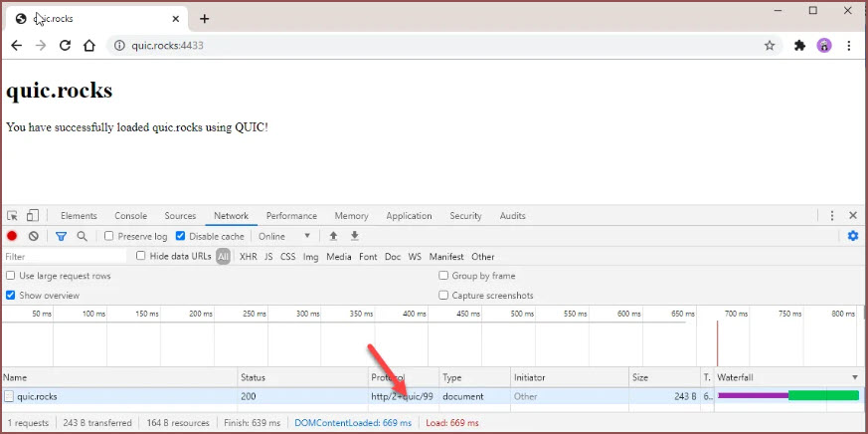Expand the Waterfall column sort menu
The width and height of the screenshot is (868, 434).
point(854,377)
